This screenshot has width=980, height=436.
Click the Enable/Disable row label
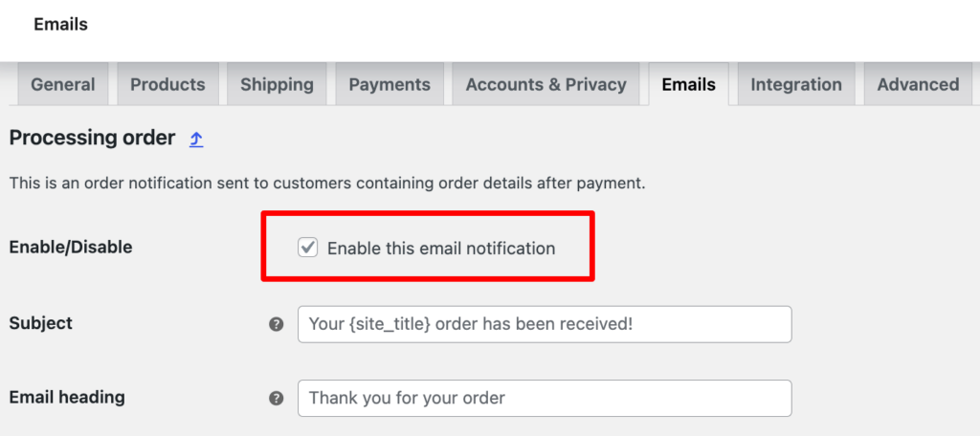point(71,247)
